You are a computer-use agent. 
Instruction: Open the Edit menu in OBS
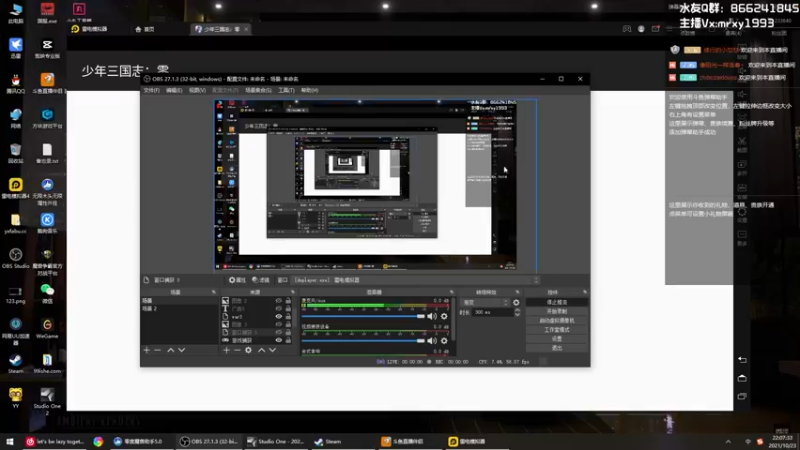click(x=174, y=90)
